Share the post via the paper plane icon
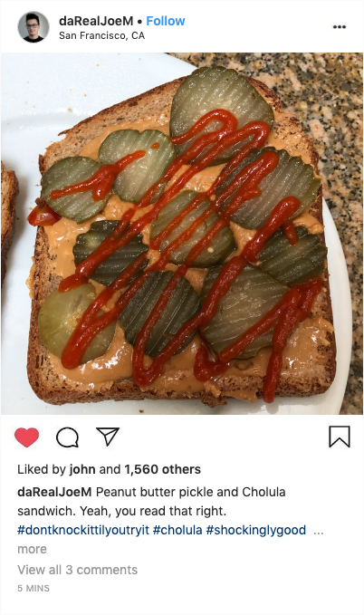The height and width of the screenshot is (615, 364). 108,437
